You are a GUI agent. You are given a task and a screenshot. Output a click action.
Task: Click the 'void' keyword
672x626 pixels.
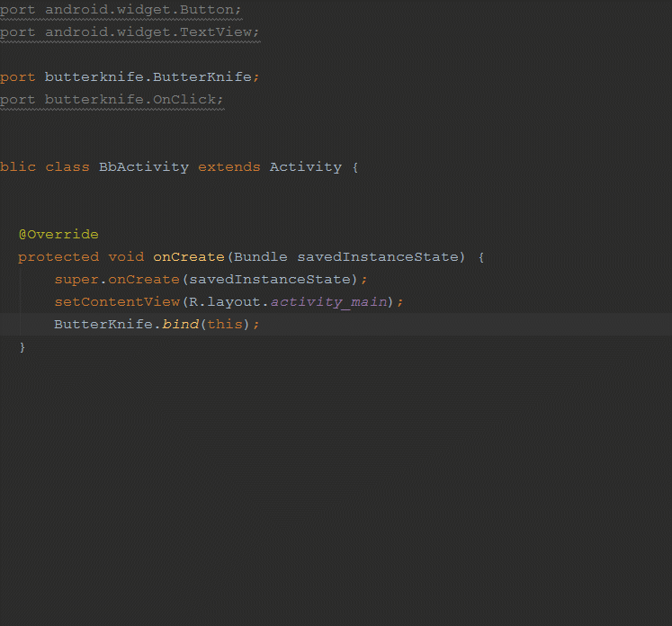point(126,256)
